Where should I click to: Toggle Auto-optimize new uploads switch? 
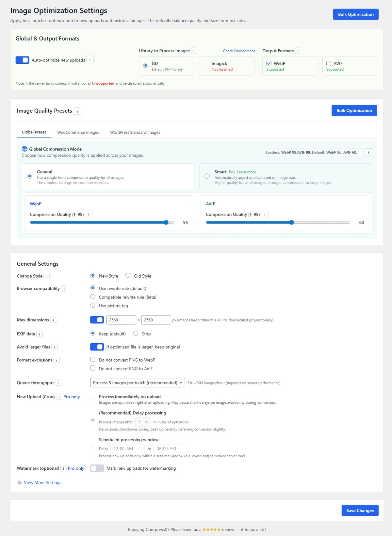tap(22, 60)
